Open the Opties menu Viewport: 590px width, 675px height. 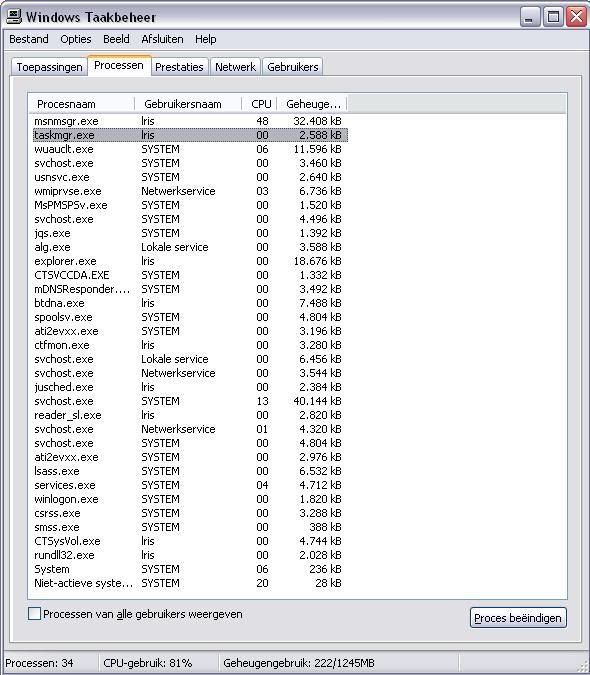pos(76,39)
